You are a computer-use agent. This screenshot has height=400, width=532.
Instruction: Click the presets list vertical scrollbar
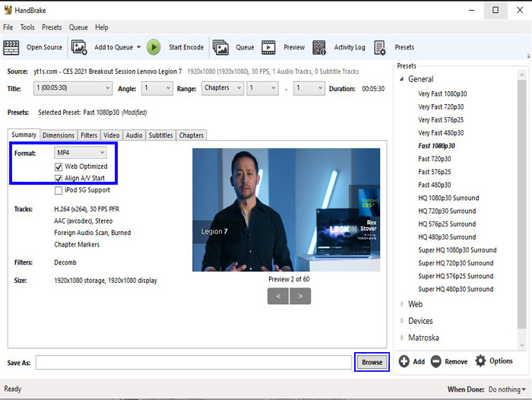pyautogui.click(x=522, y=204)
